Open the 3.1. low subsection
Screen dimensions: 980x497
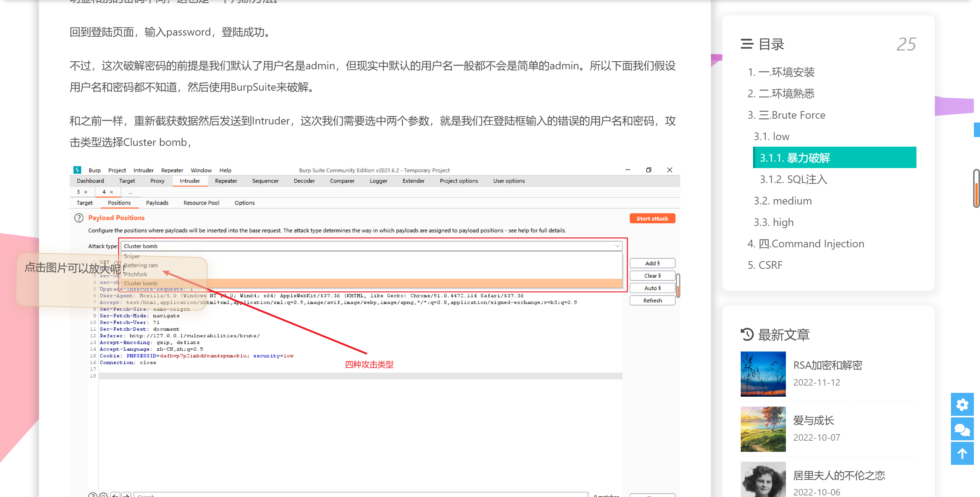click(x=771, y=136)
